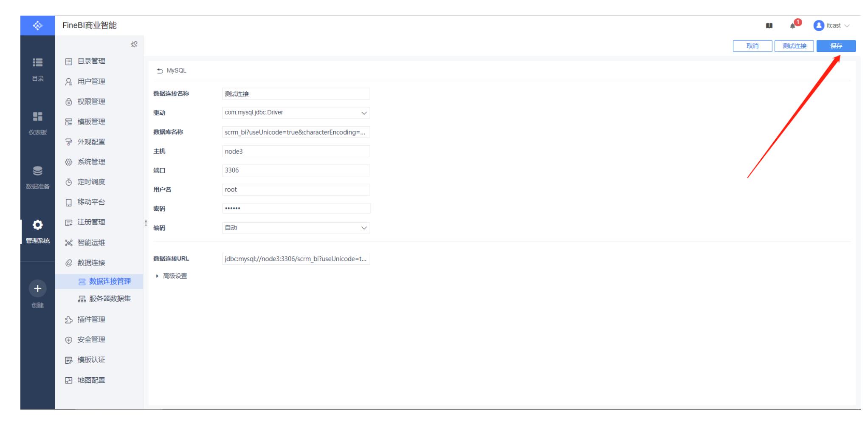Open 模板管理 menu item
Image resolution: width=868 pixels, height=421 pixels.
point(99,122)
